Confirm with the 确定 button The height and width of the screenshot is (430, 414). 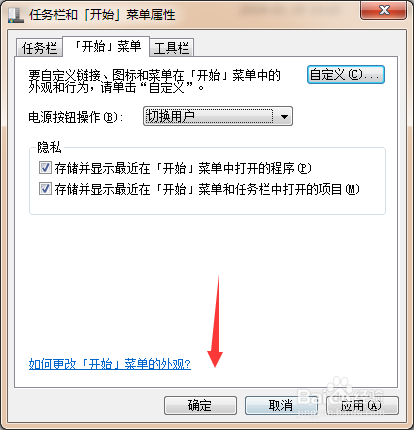pyautogui.click(x=200, y=405)
